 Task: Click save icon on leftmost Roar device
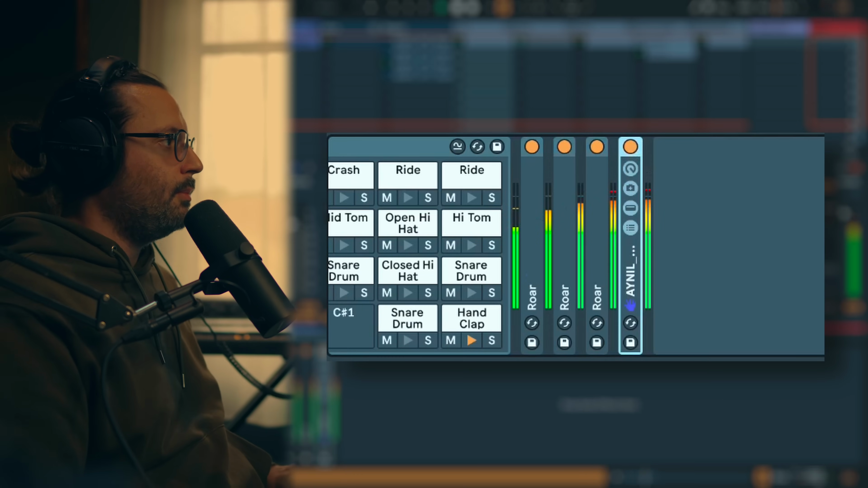[x=532, y=343]
